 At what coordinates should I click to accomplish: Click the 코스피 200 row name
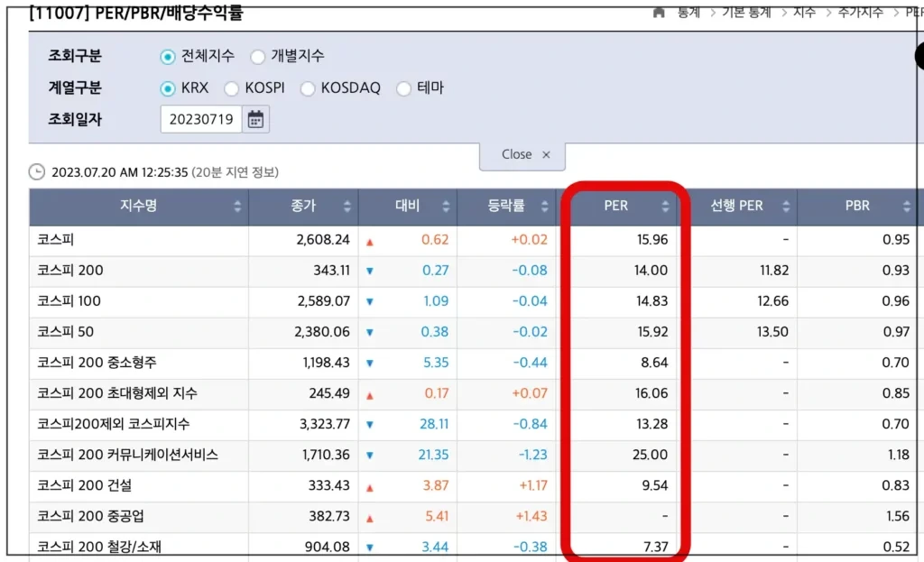pos(70,271)
